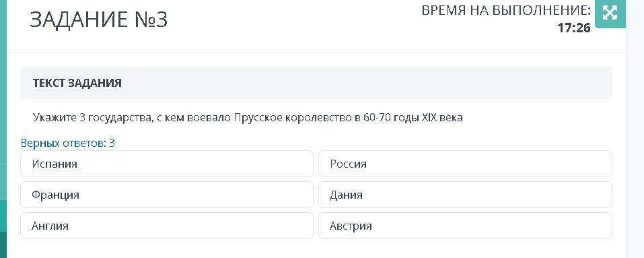This screenshot has height=258, width=644.
Task: Click the 17:26 countdown timer
Action: [574, 28]
